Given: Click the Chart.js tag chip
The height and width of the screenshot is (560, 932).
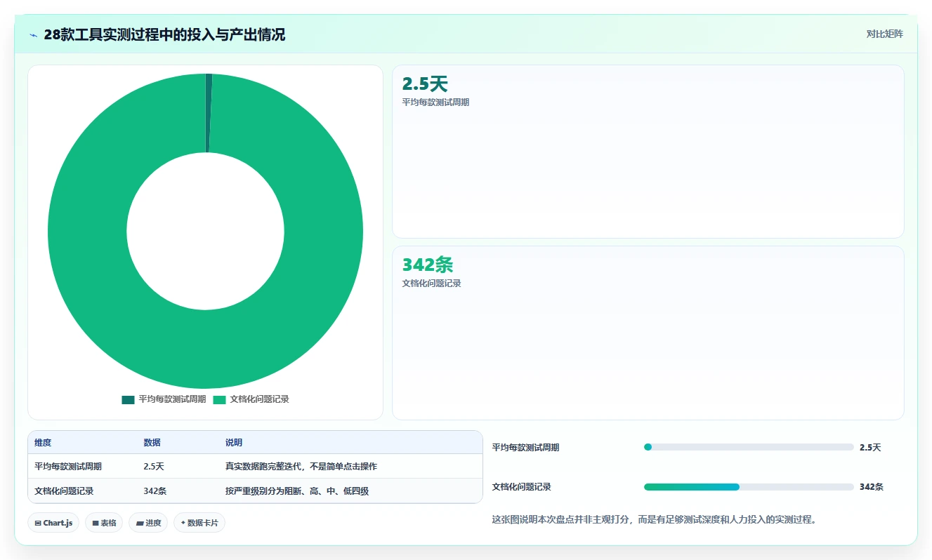Looking at the screenshot, I should (53, 523).
